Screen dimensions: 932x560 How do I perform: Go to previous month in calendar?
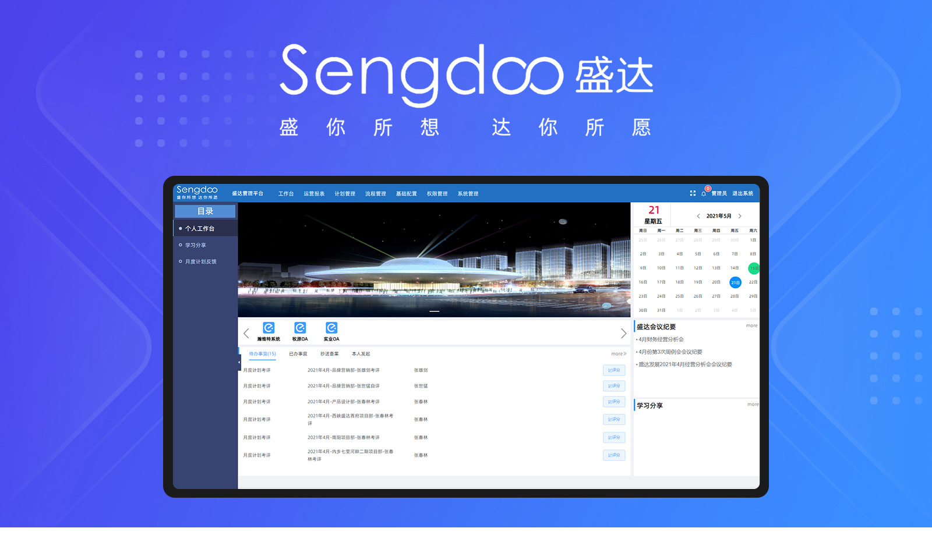coord(698,216)
